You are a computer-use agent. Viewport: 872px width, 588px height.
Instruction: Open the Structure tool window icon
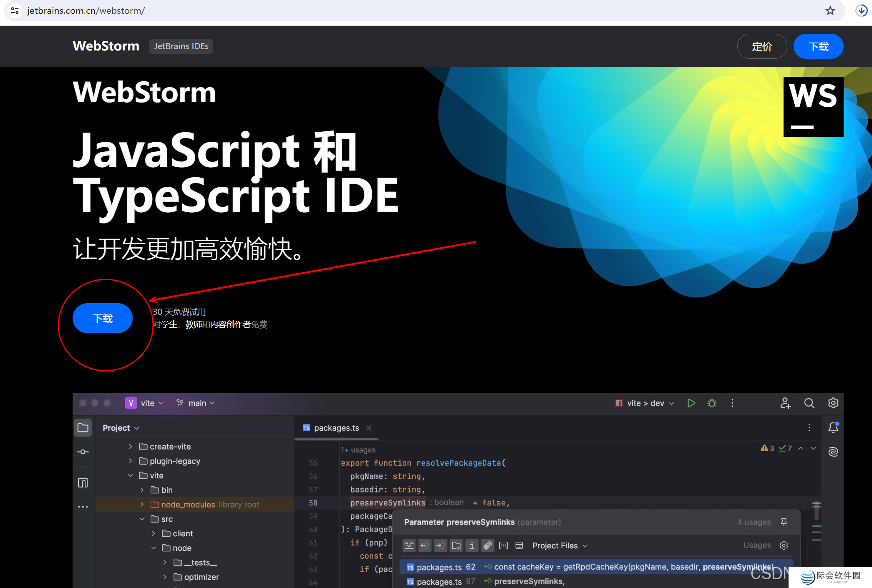point(83,482)
